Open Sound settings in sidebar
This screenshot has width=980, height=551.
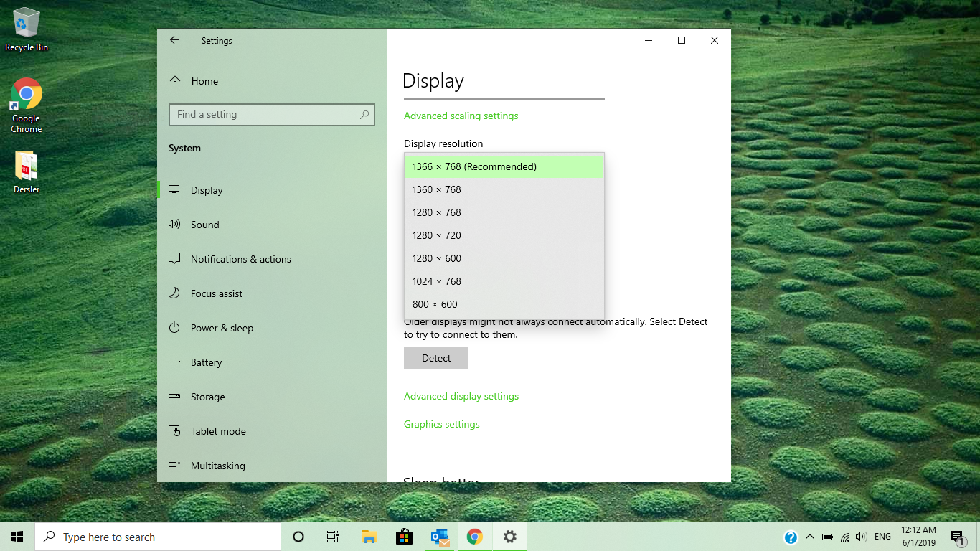[204, 225]
